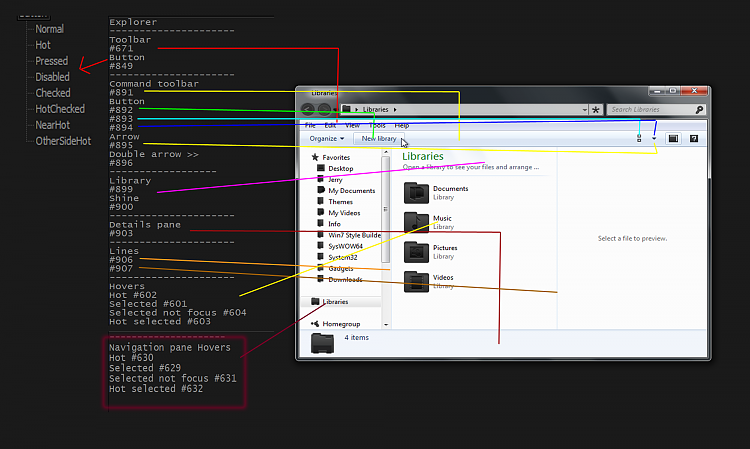This screenshot has height=449, width=750.
Task: Click the star refresh button beside the address bar
Action: [x=596, y=110]
